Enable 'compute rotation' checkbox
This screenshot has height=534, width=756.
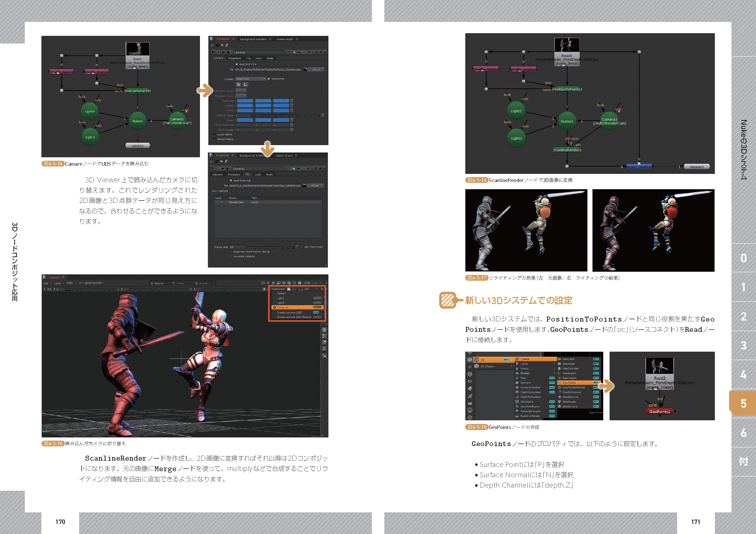[x=231, y=256]
